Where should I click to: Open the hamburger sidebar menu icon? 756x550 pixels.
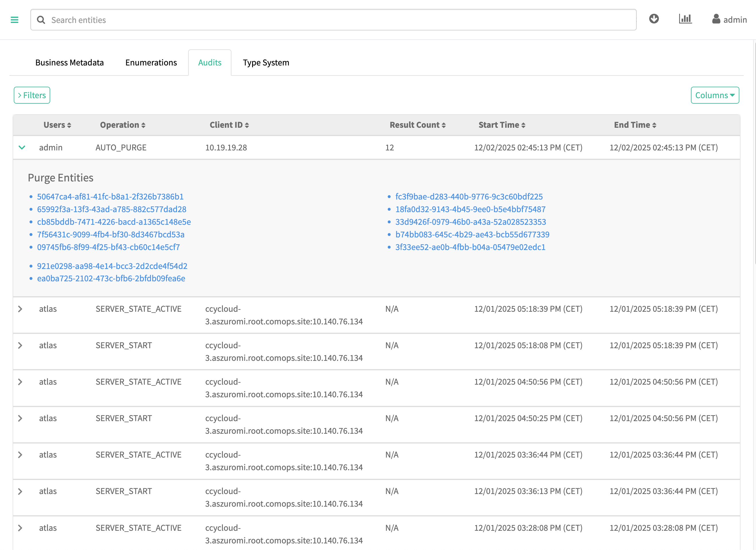pos(14,20)
